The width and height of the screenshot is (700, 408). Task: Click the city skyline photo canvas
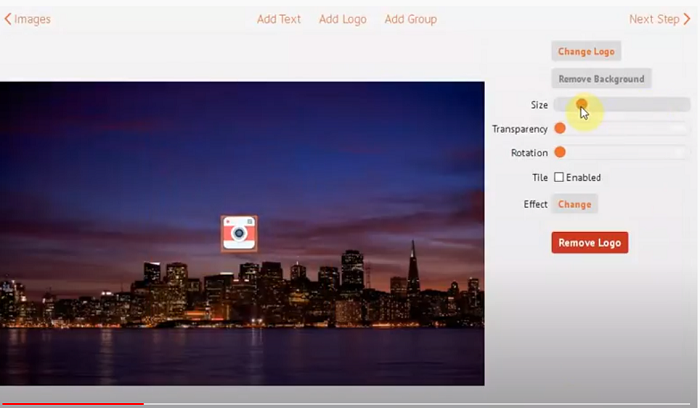[242, 233]
